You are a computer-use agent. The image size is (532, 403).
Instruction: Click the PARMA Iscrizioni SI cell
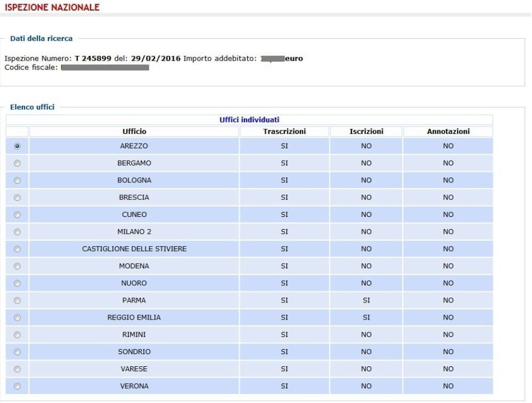[366, 300]
